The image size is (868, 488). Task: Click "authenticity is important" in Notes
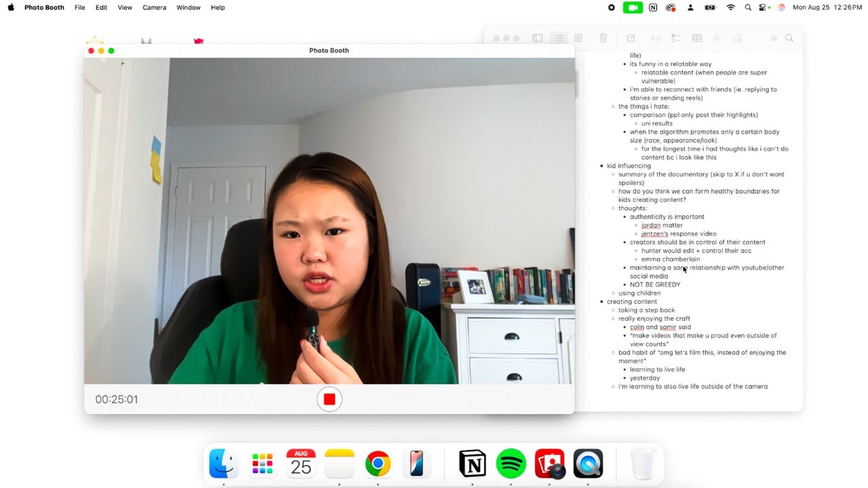[x=667, y=217]
